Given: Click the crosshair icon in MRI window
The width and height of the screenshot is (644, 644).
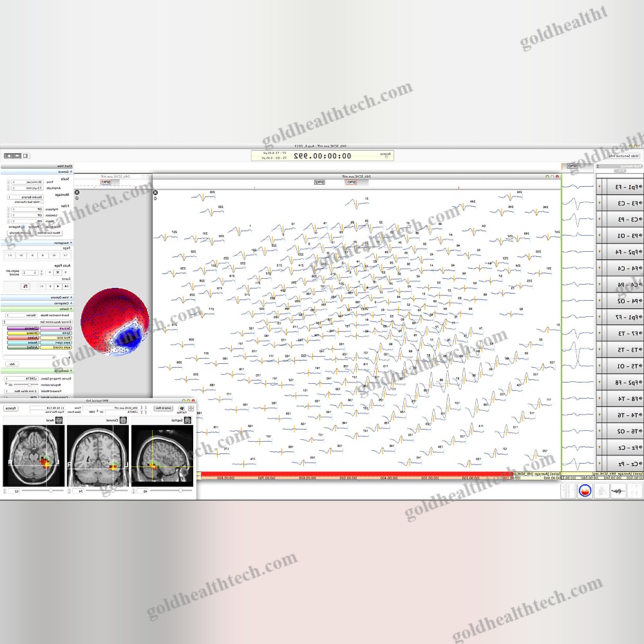Looking at the screenshot, I should [x=191, y=408].
